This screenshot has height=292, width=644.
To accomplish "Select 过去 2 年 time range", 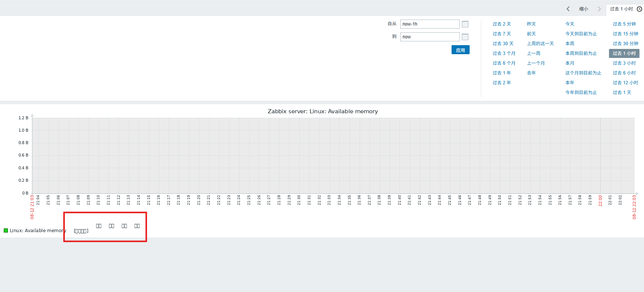I will click(x=502, y=83).
